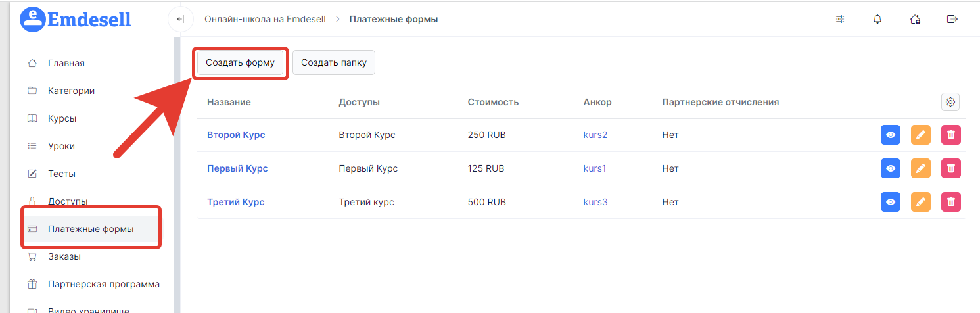
Task: Open the notifications bell icon
Action: (x=877, y=19)
